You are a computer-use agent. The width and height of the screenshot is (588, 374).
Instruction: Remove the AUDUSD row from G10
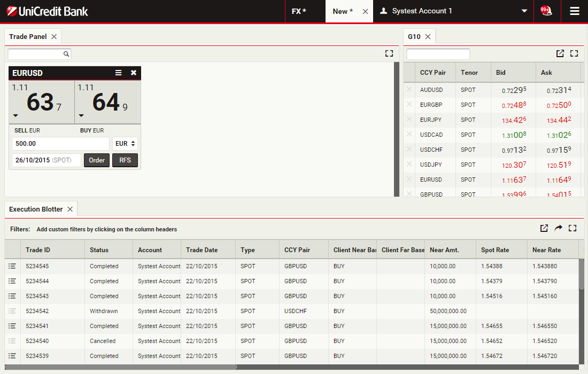[409, 90]
